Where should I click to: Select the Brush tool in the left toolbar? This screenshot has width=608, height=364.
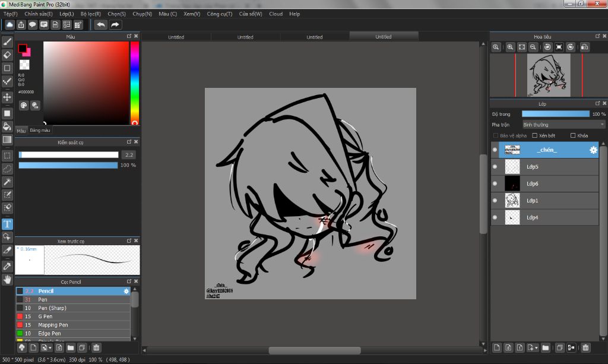pyautogui.click(x=7, y=42)
